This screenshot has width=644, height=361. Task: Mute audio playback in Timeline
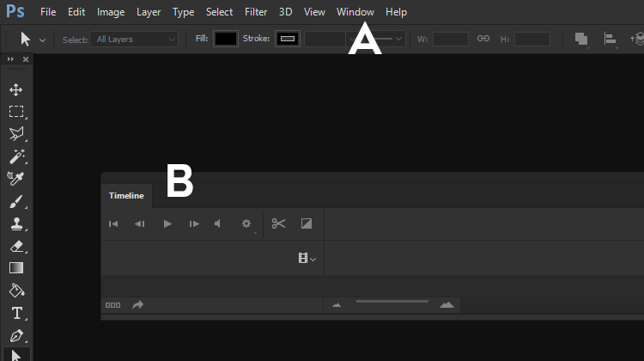click(x=218, y=223)
